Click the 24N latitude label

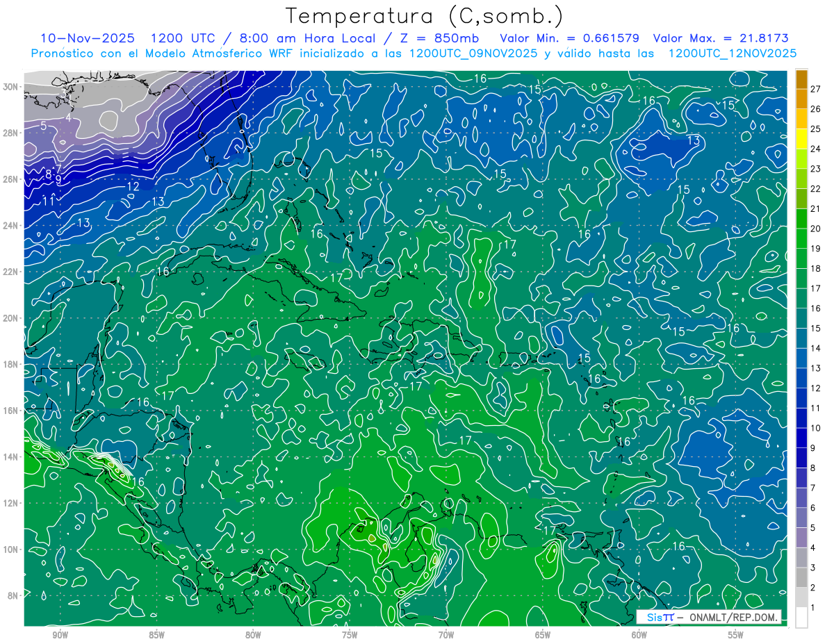pos(10,226)
